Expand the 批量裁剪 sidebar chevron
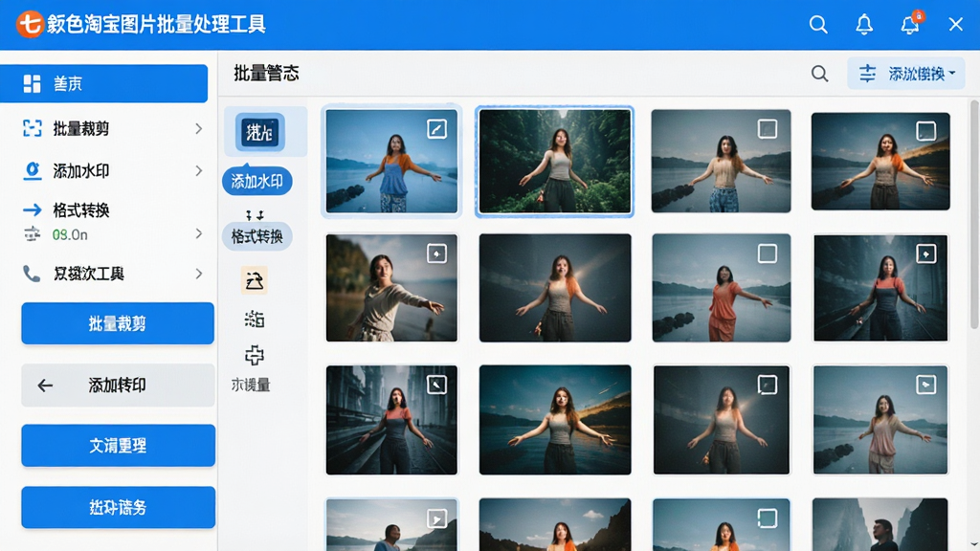Screen dimensions: 980x551 199,129
